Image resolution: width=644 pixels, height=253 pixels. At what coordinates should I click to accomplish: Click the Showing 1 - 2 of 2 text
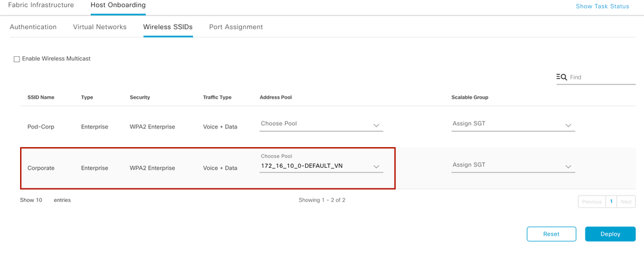[322, 200]
